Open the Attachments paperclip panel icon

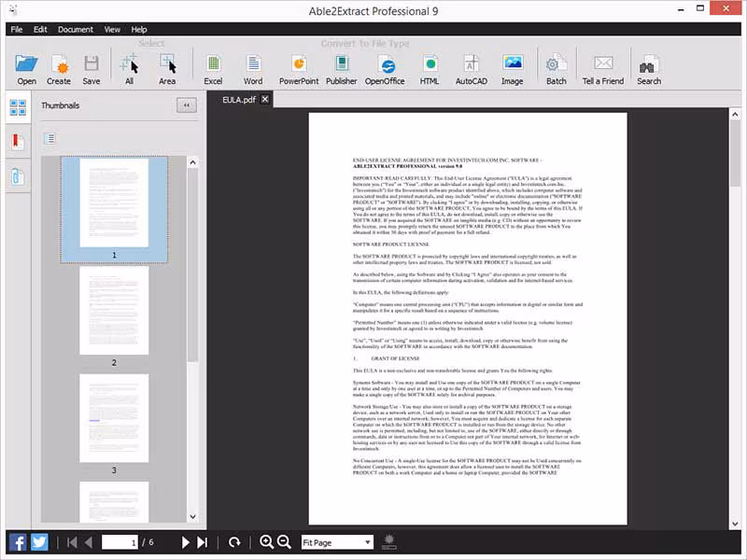pyautogui.click(x=17, y=176)
